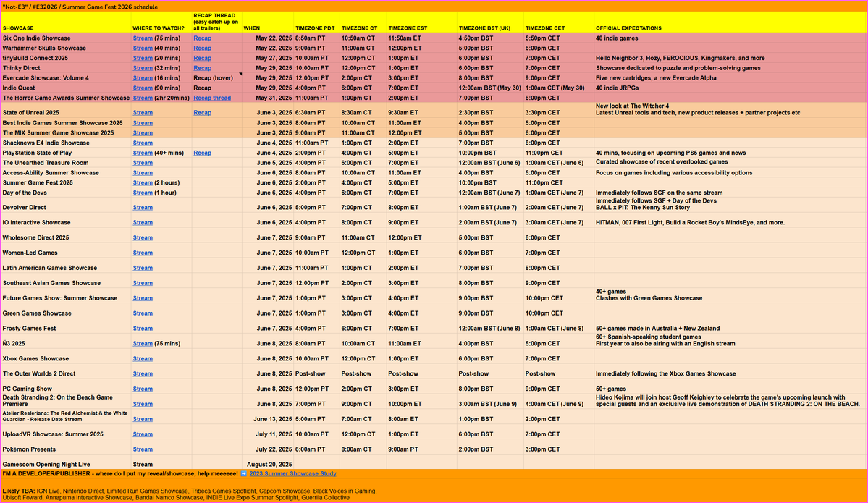Open the Green Games Showcase Stream link
Image resolution: width=868 pixels, height=503 pixels.
(x=143, y=313)
